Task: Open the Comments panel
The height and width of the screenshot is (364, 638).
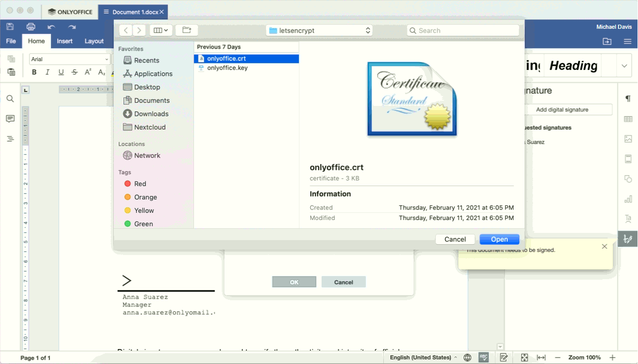Action: point(10,119)
